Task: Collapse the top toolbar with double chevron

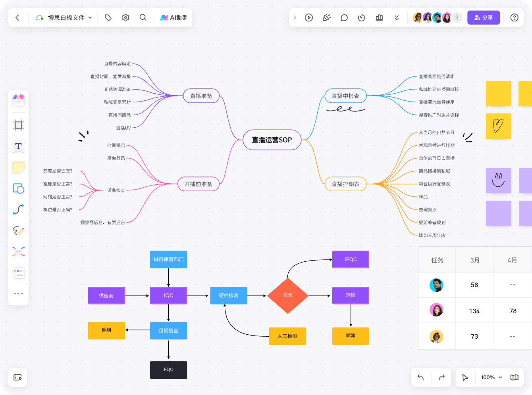Action: [x=397, y=17]
